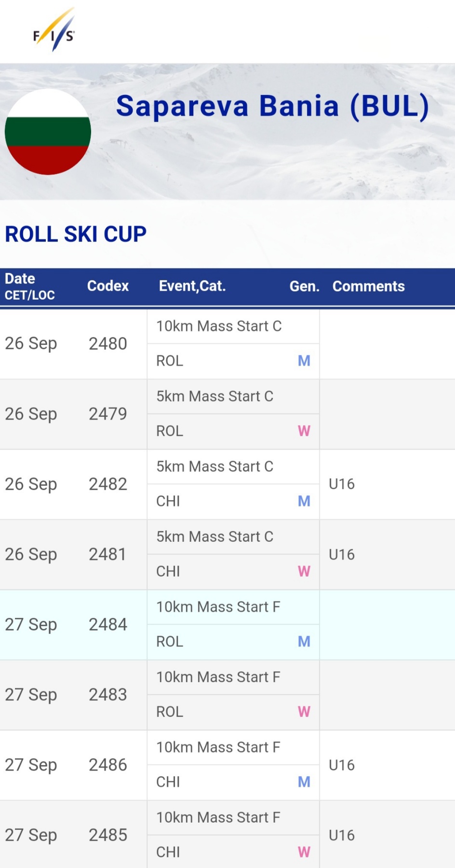Screen dimensions: 455x868
Task: Click the Bulgaria flag circle
Action: tap(48, 132)
